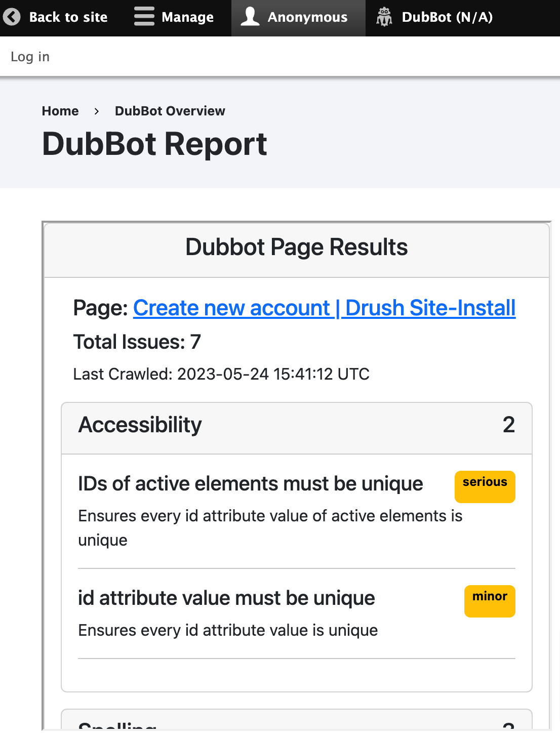
Task: Open the DubBot (N/A) toolbar item
Action: pos(448,17)
